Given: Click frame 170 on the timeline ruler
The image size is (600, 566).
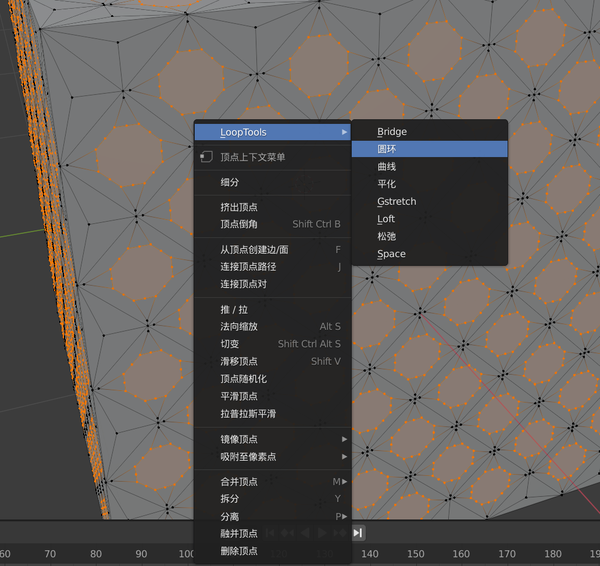Looking at the screenshot, I should click(x=507, y=554).
